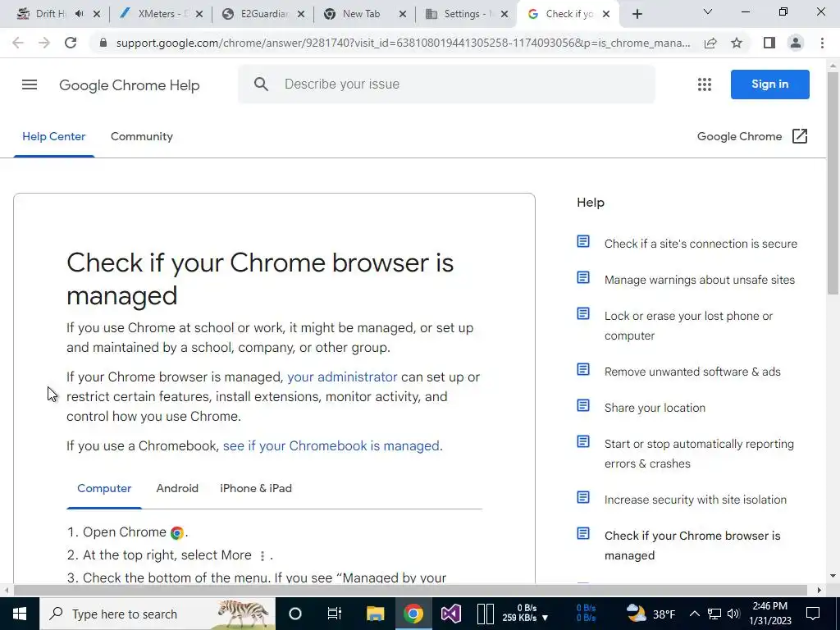This screenshot has width=840, height=630.
Task: Open the Google apps grid
Action: pyautogui.click(x=705, y=84)
